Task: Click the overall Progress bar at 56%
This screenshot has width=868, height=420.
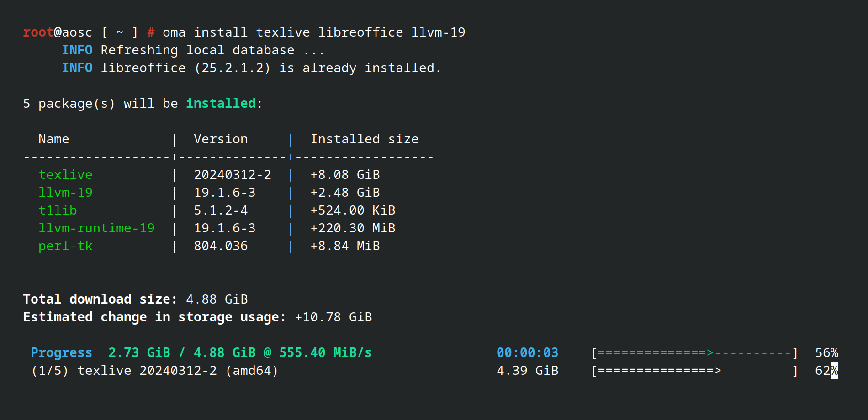Action: tap(694, 353)
